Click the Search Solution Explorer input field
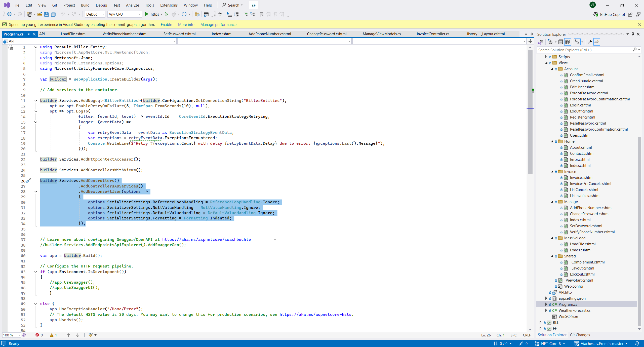This screenshot has width=644, height=347. [584, 50]
